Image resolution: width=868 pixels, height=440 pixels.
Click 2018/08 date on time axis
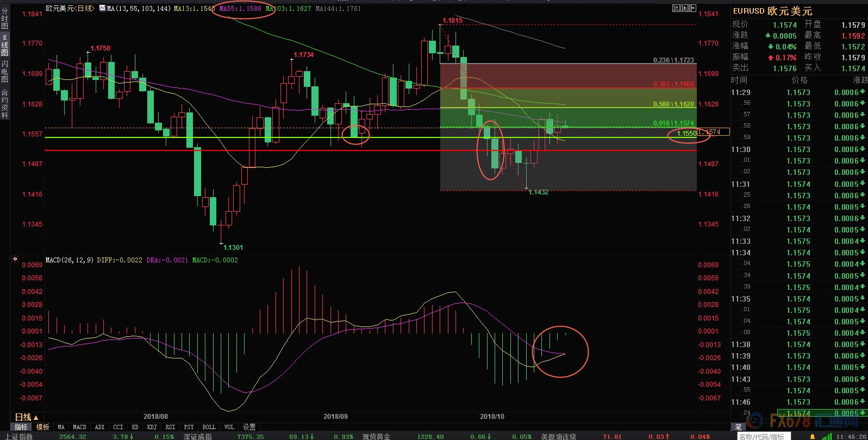155,417
